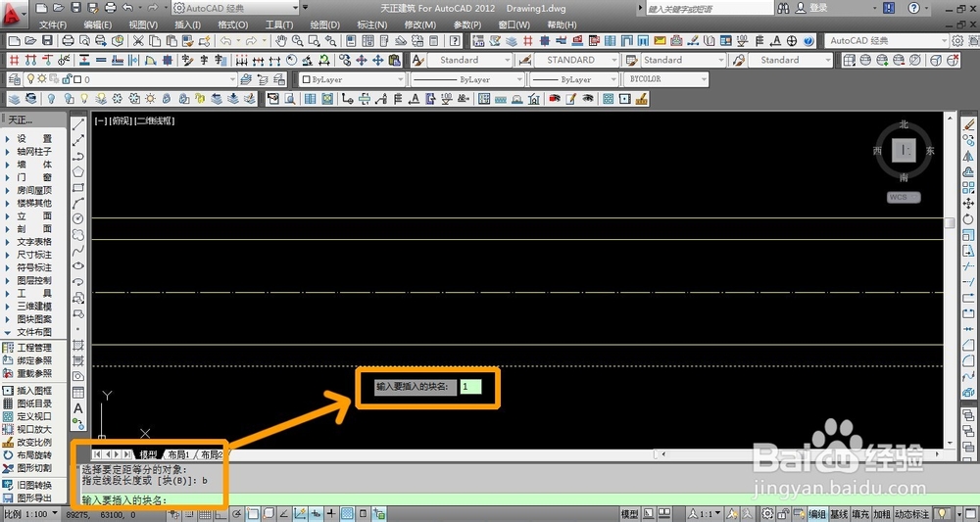980x522 pixels.
Task: Select the Polygon draw tool
Action: tap(78, 171)
